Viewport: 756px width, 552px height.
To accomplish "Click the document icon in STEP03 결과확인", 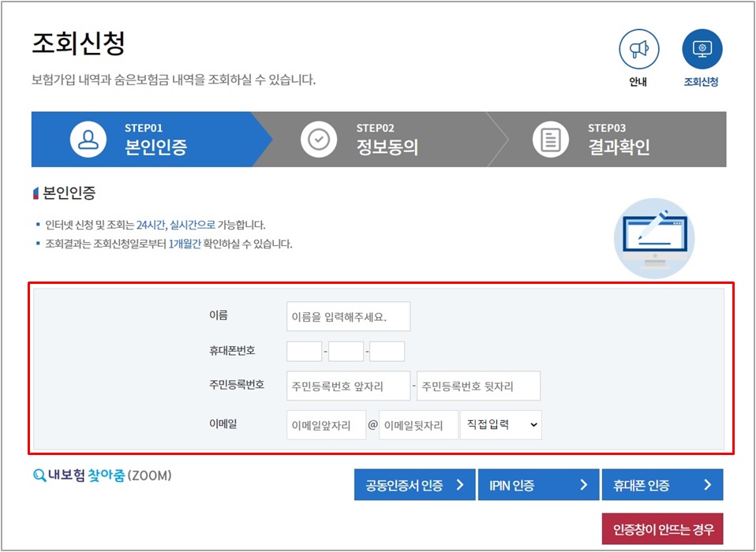I will click(549, 139).
